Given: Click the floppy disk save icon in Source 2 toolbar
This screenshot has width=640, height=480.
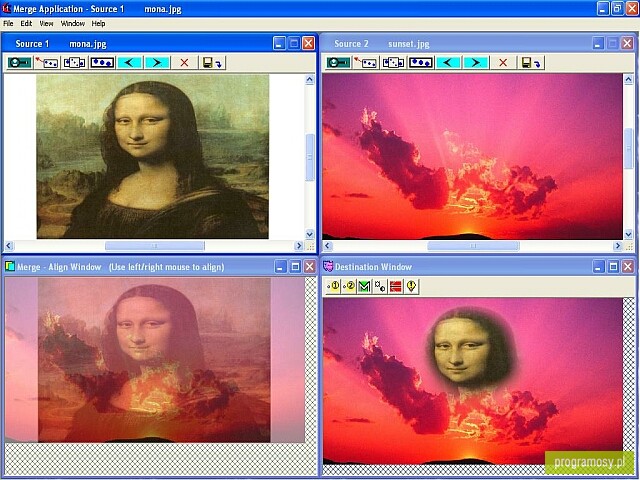Looking at the screenshot, I should pos(531,62).
